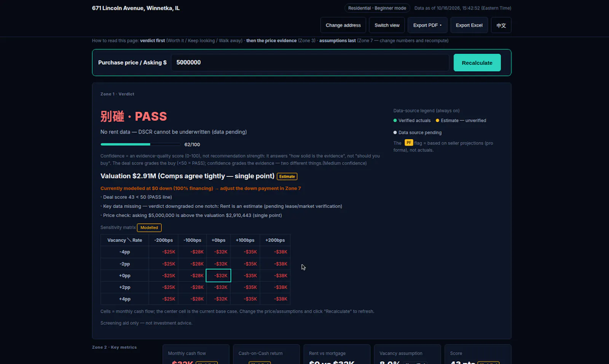Viewport: 609px width, 364px height.
Task: Click the Estimate badge next to Valuation
Action: tap(287, 176)
